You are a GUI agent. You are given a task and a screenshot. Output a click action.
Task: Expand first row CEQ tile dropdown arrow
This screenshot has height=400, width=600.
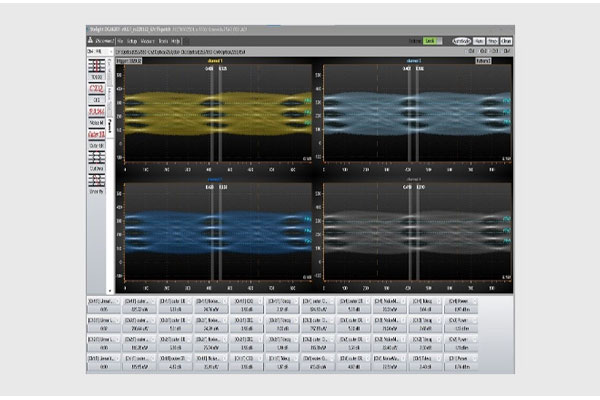point(259,302)
